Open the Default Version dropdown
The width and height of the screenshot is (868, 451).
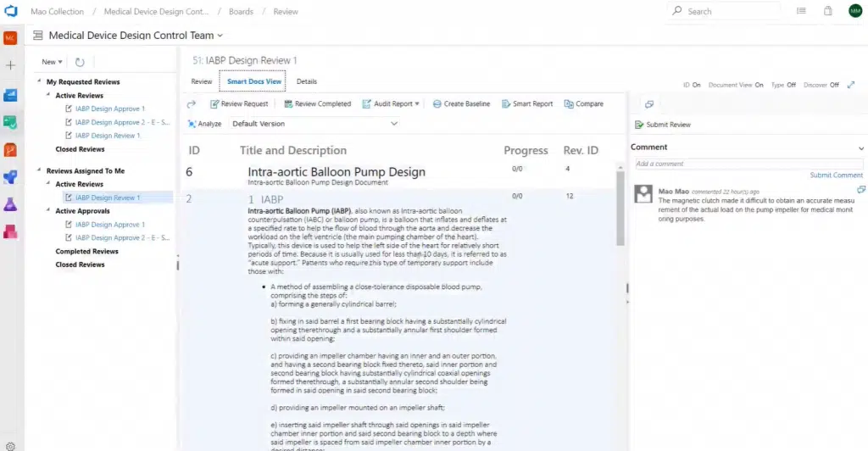(314, 124)
